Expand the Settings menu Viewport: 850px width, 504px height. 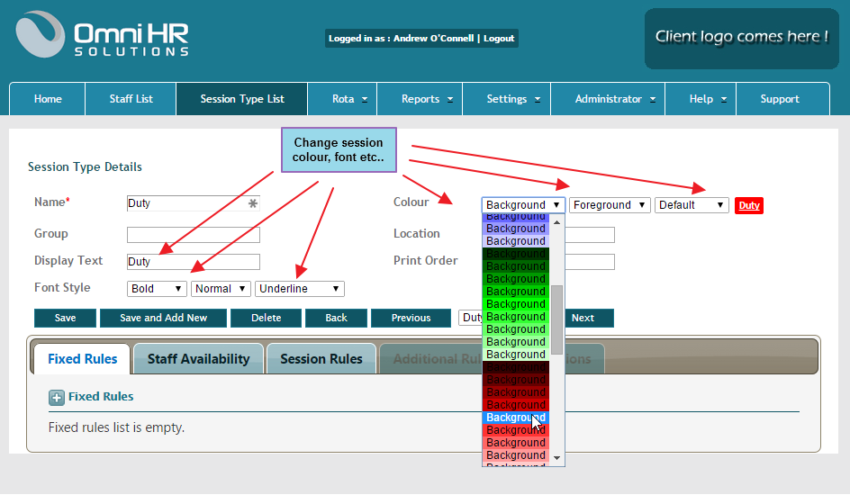[507, 99]
